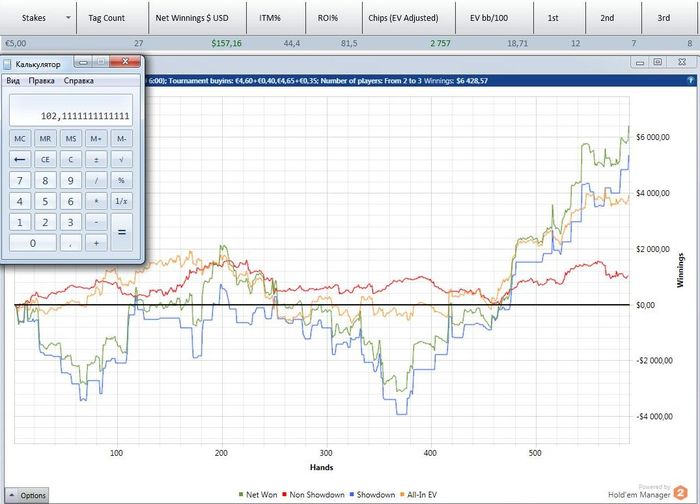Toggle Showdown blue legend swatch
Image resolution: width=700 pixels, height=504 pixels.
pyautogui.click(x=352, y=495)
